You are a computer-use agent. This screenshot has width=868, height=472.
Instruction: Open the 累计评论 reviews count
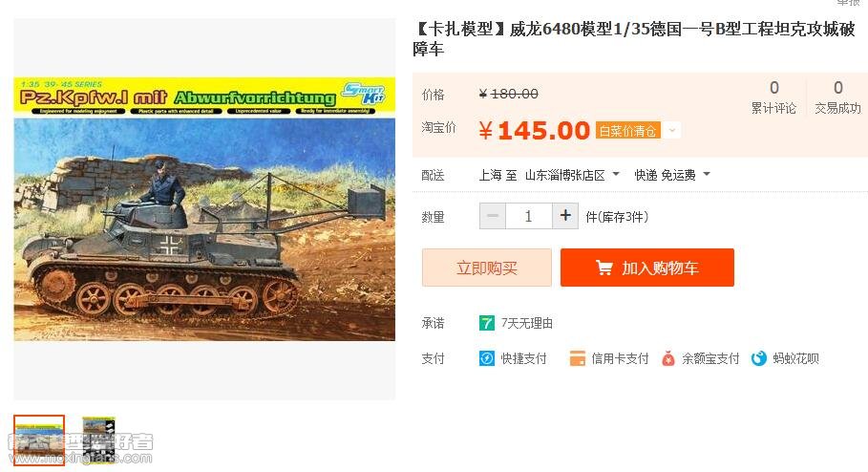(773, 97)
